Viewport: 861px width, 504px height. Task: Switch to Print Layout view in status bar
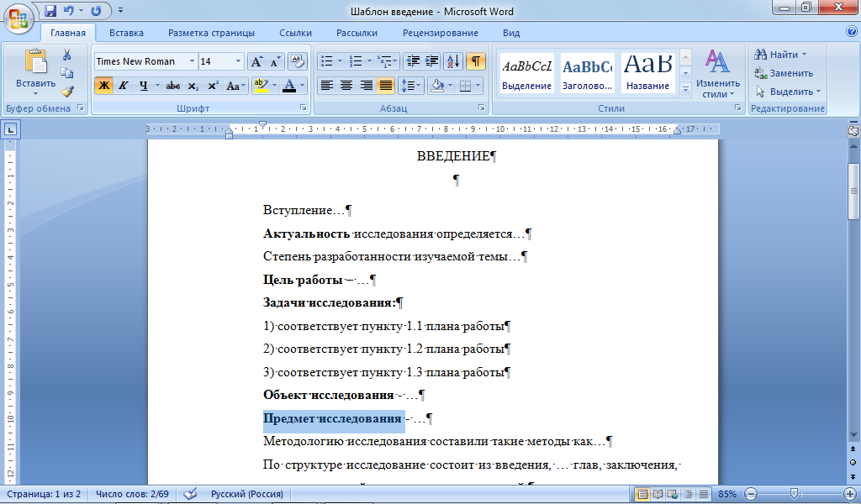pyautogui.click(x=642, y=494)
